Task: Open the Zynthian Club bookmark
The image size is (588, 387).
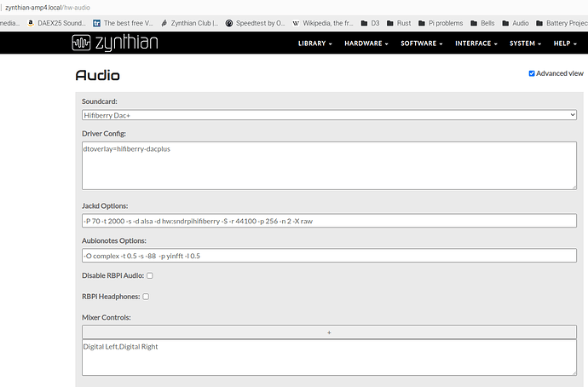Action: (190, 23)
